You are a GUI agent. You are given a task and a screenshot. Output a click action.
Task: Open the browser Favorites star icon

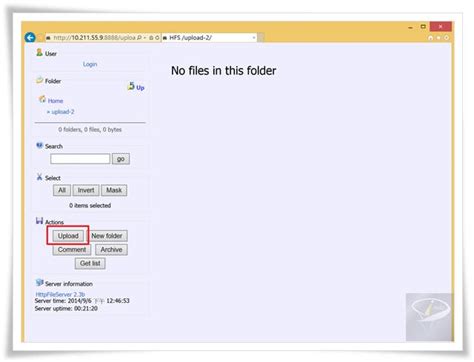[438, 38]
